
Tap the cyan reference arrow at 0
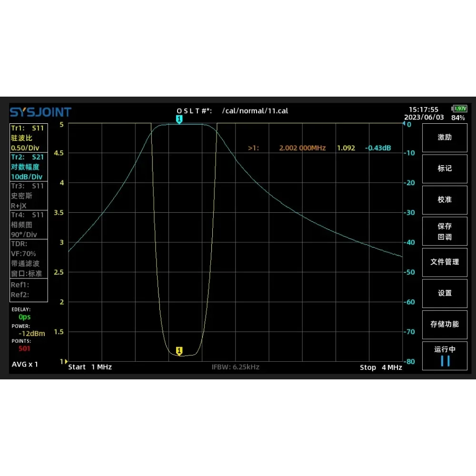coord(404,123)
